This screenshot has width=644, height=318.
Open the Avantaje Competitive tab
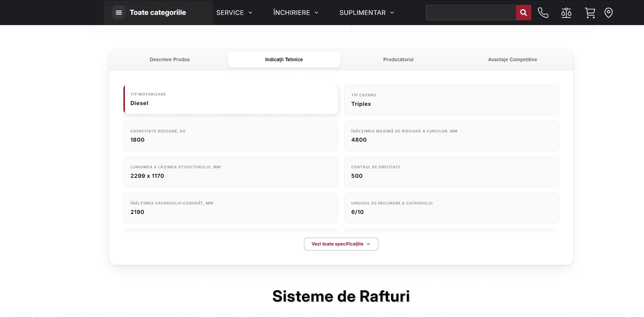(x=512, y=59)
